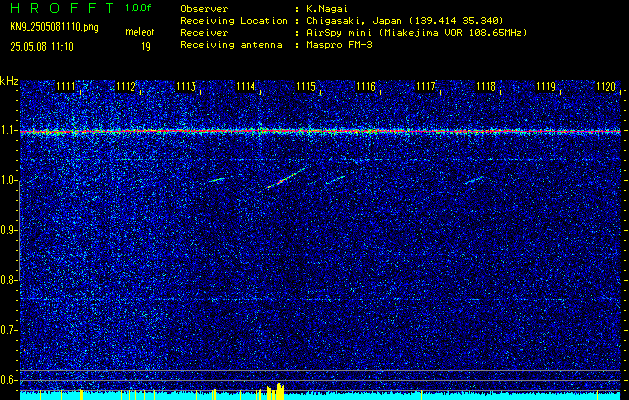Click the long diagonal meteor echo after 1114
This screenshot has width=629, height=400.
(287, 177)
